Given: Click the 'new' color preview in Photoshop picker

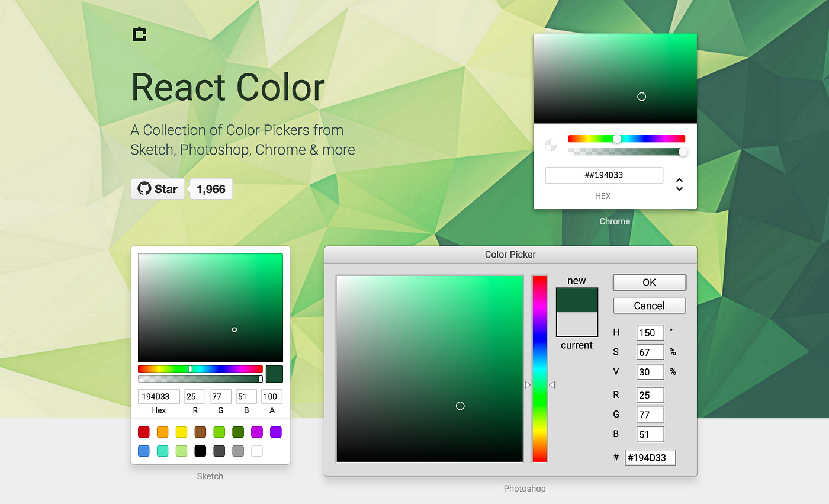Looking at the screenshot, I should click(x=577, y=299).
